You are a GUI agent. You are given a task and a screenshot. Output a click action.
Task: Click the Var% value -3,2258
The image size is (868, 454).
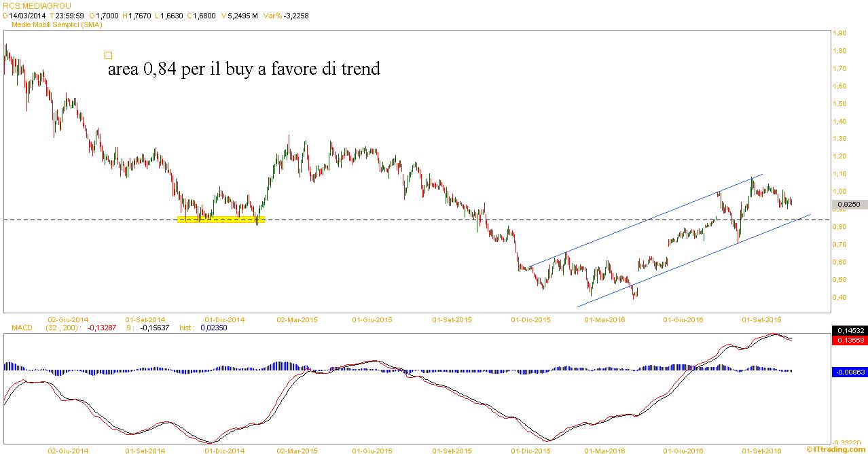click(294, 16)
